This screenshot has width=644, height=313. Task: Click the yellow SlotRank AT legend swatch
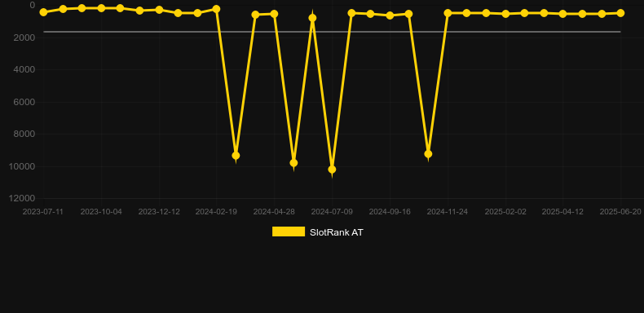(289, 231)
